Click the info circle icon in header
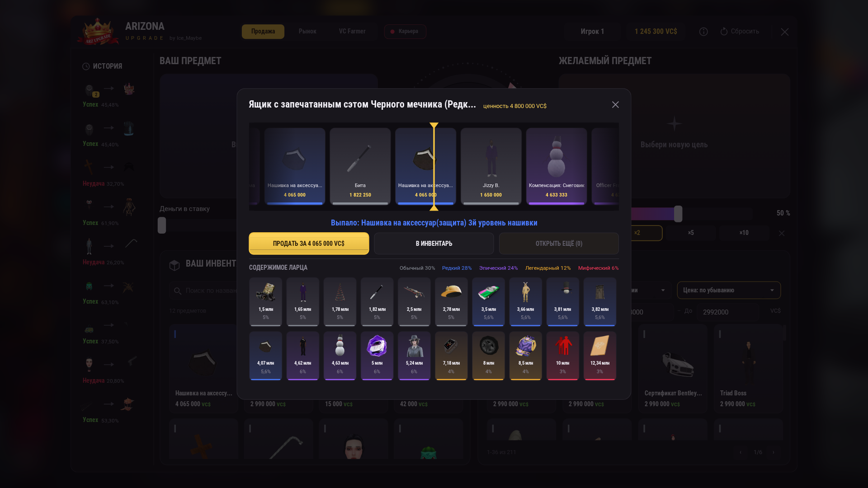 [703, 32]
